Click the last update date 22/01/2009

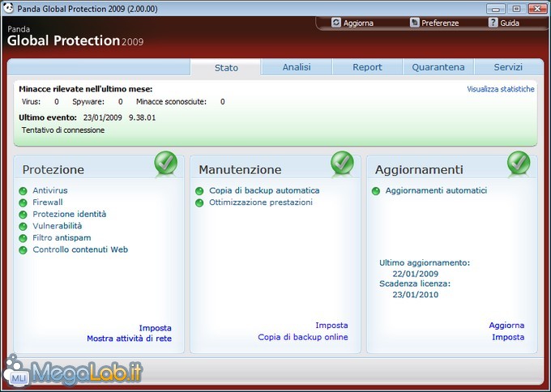pos(416,274)
